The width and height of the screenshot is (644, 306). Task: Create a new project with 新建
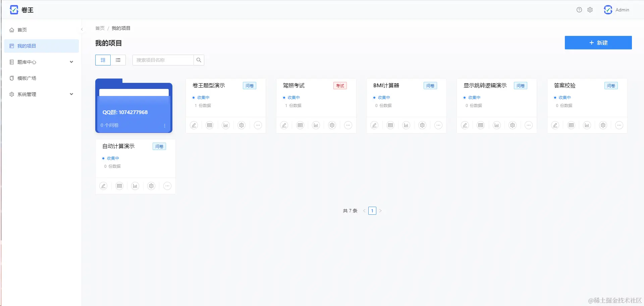point(598,43)
